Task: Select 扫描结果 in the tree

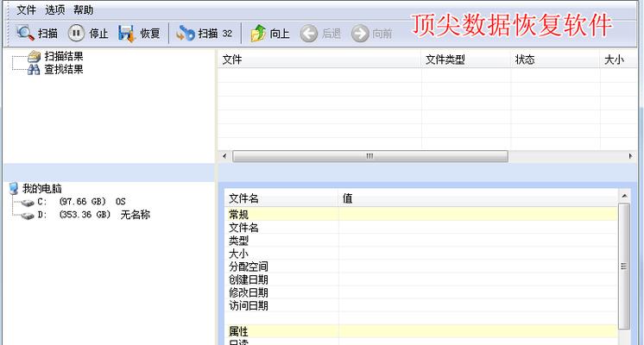Action: coord(64,56)
